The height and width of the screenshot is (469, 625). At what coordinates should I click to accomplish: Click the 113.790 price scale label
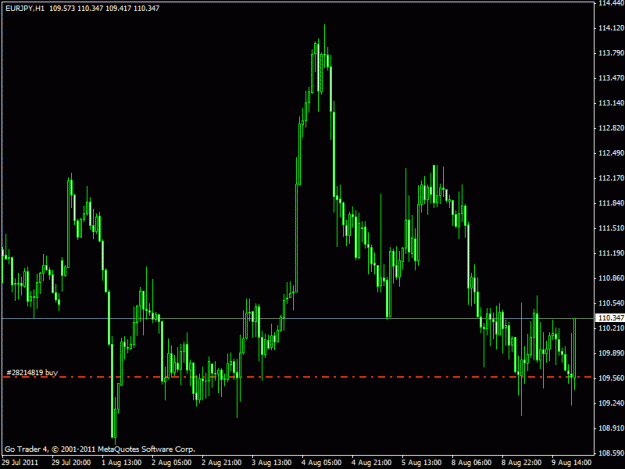611,53
